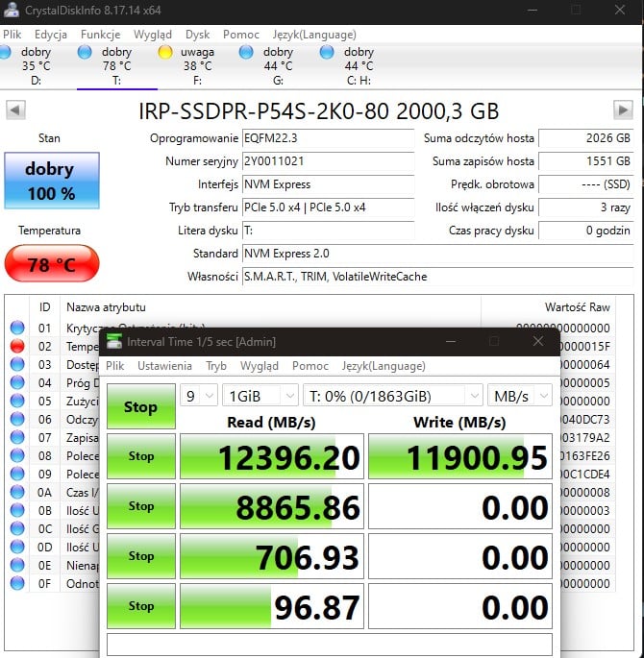This screenshot has height=658, width=644.
Task: Click red temperature attribute 02 indicator
Action: (x=16, y=347)
